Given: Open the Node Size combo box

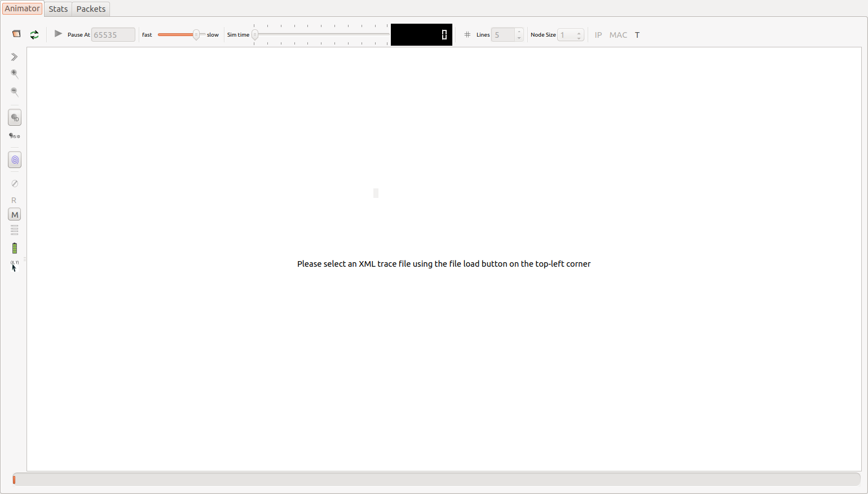Looking at the screenshot, I should pos(571,35).
